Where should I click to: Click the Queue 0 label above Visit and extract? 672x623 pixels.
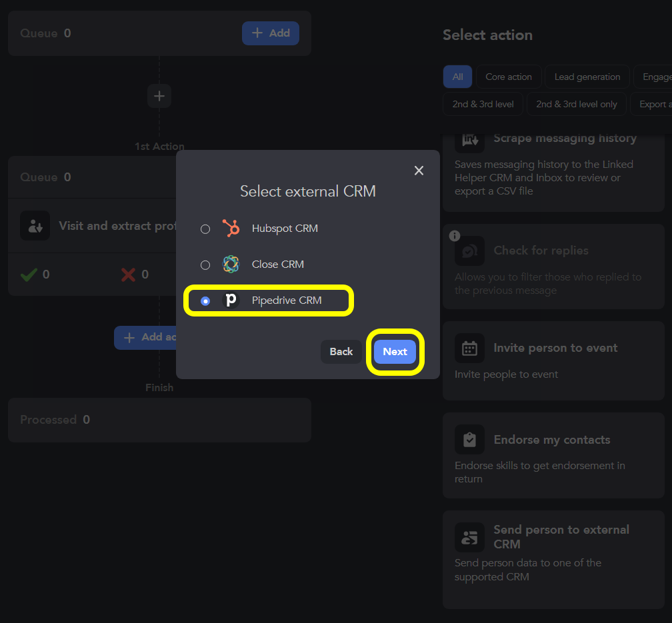pos(45,177)
